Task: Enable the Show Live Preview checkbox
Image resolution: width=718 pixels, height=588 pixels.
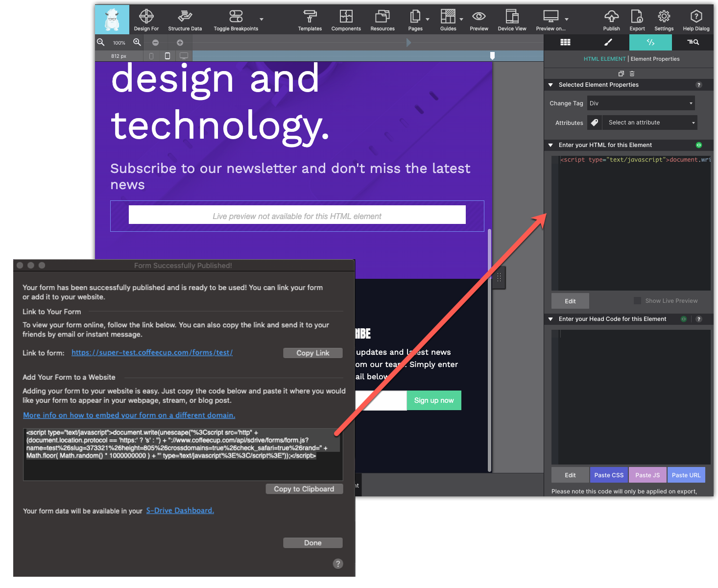Action: 637,300
